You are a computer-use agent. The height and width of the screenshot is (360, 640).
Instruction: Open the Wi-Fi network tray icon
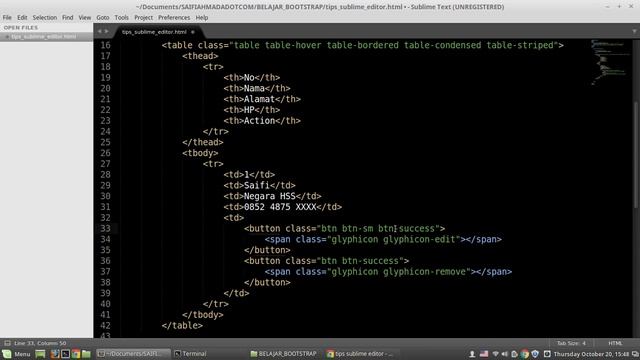pyautogui.click(x=495, y=354)
